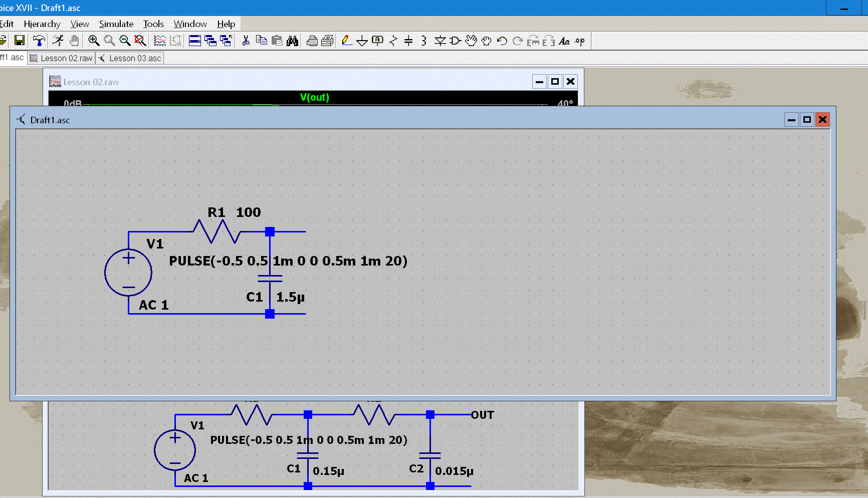The width and height of the screenshot is (868, 498).
Task: Open the Tools menu
Action: (153, 24)
